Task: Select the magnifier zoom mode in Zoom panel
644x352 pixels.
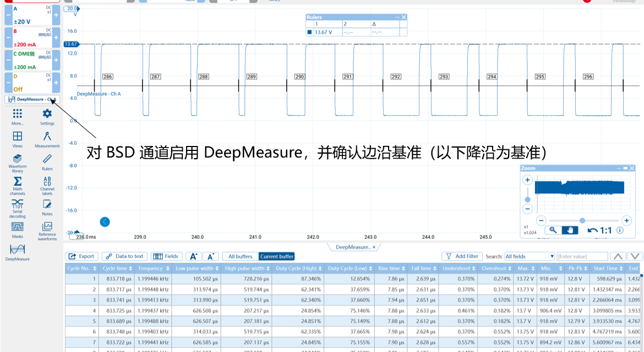Action: (x=553, y=230)
